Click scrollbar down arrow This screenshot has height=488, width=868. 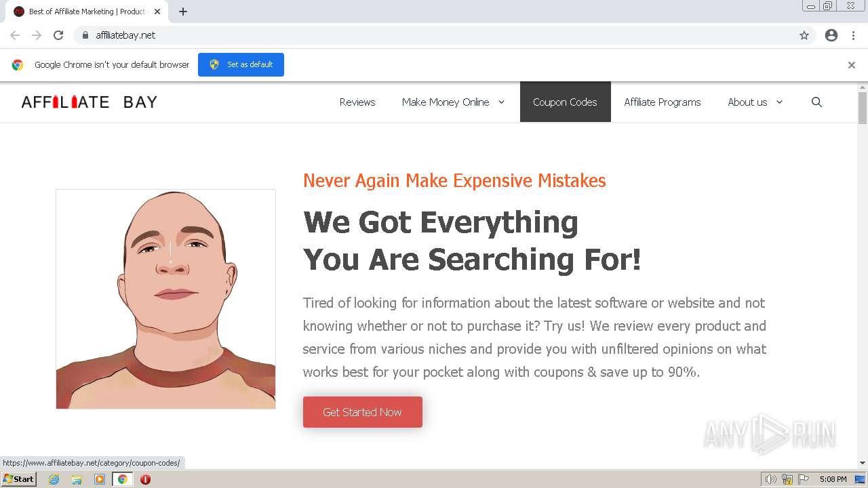click(863, 463)
